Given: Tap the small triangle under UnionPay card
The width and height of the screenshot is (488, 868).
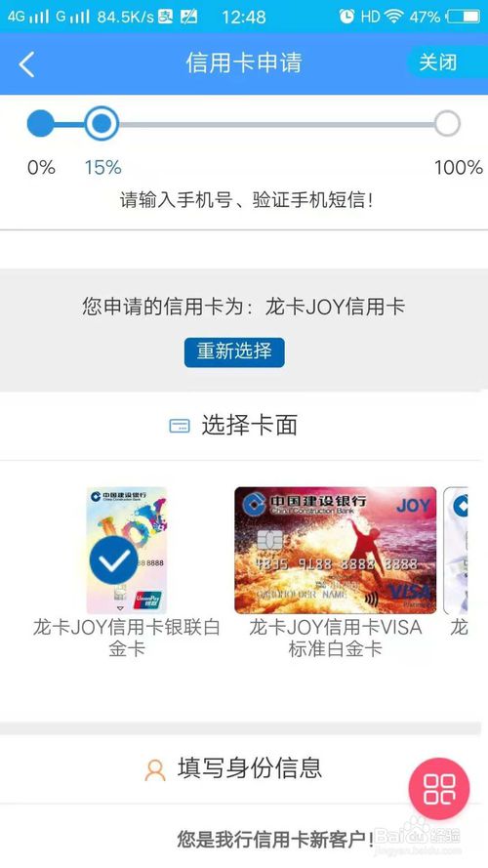Looking at the screenshot, I should click(121, 609).
